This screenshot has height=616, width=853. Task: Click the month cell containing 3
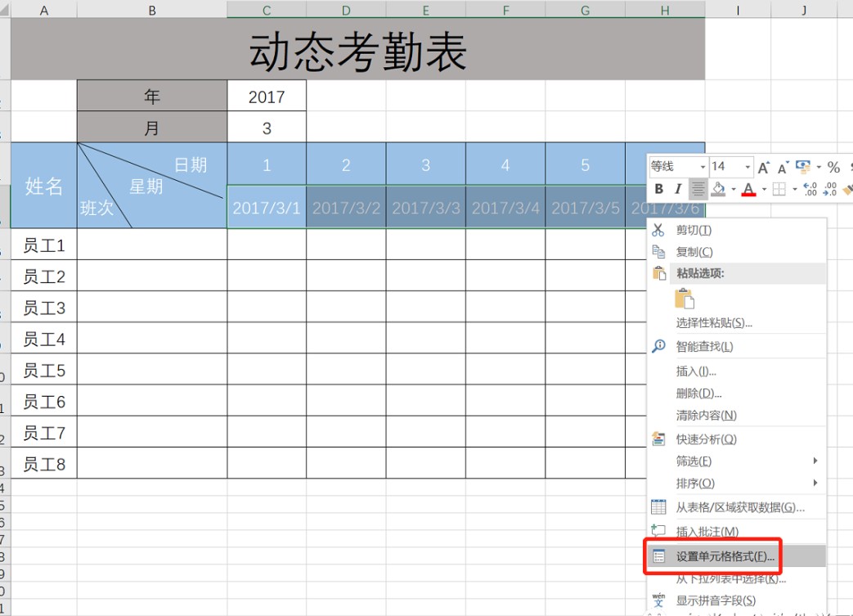[267, 128]
